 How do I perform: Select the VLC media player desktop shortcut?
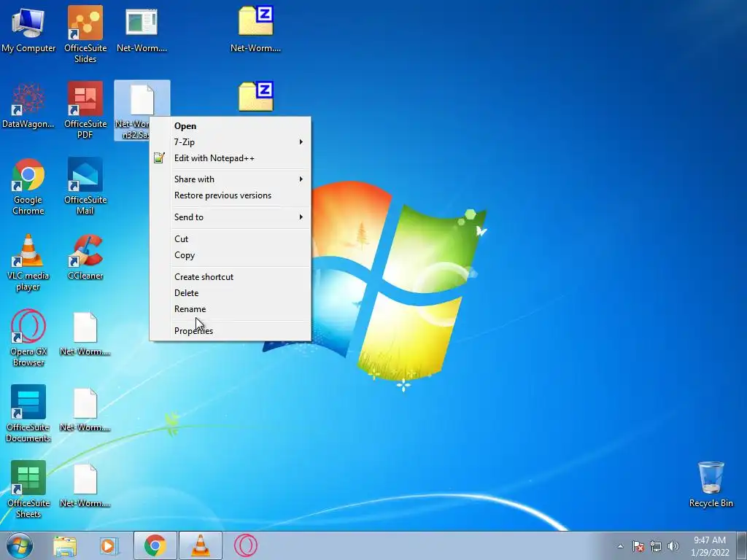point(28,262)
